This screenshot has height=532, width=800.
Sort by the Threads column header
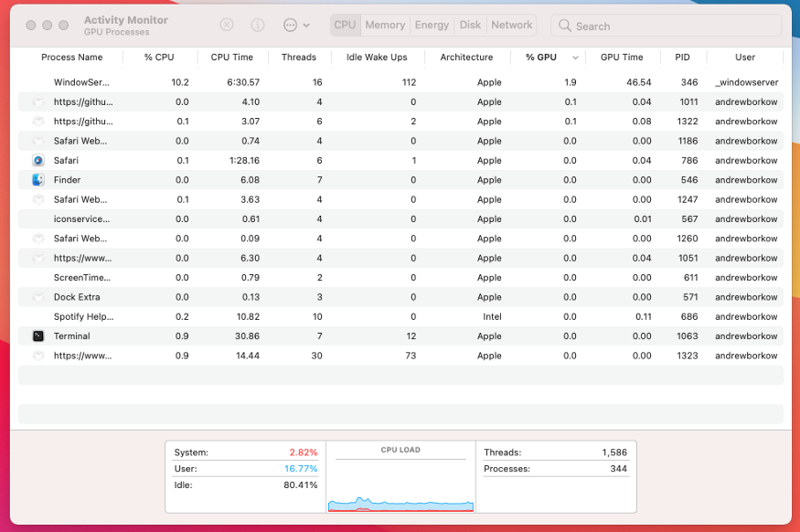(299, 57)
